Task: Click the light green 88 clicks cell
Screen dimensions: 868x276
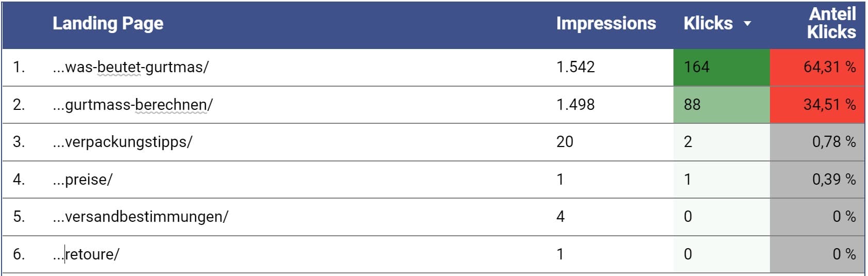Action: [x=721, y=105]
